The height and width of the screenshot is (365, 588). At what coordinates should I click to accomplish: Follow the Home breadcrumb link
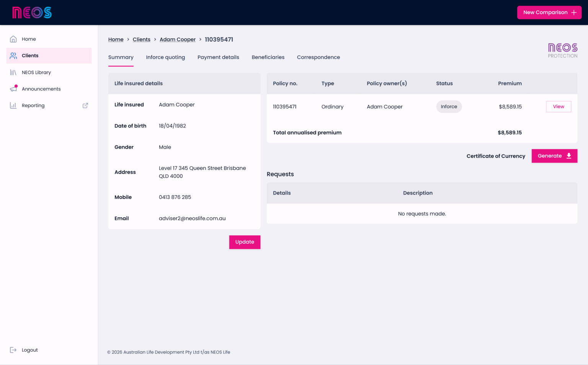(x=116, y=39)
